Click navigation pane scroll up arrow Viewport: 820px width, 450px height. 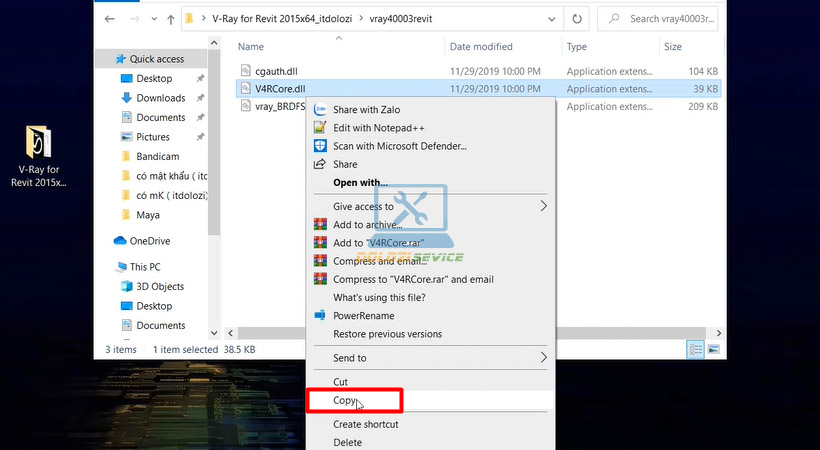click(x=214, y=43)
